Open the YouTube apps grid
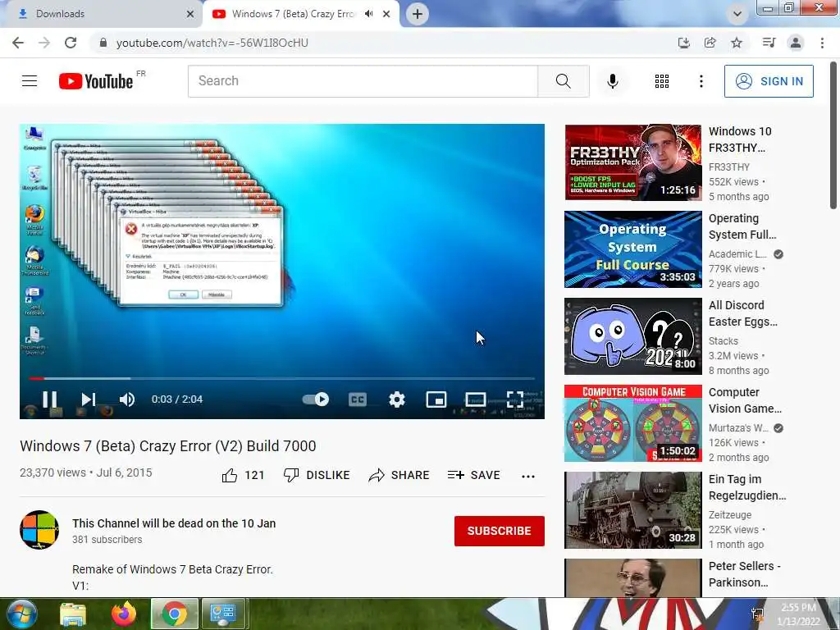This screenshot has height=630, width=840. tap(662, 81)
